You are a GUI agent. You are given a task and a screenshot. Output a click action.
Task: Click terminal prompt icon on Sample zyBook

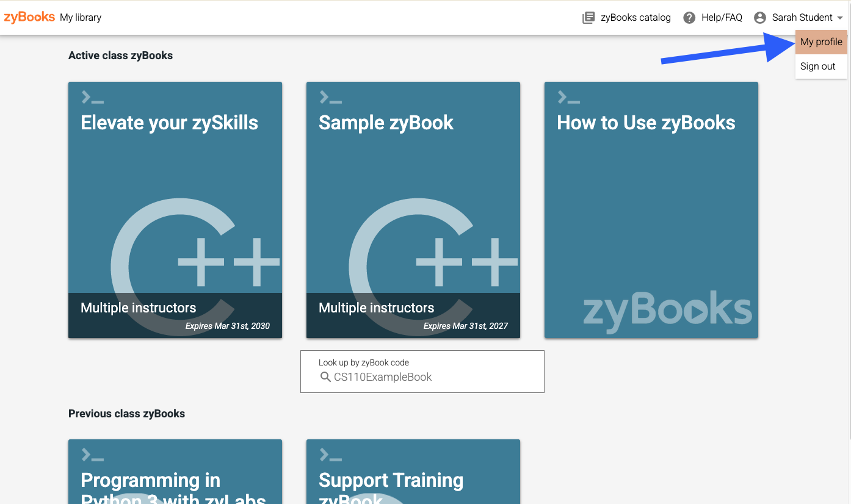tap(330, 97)
